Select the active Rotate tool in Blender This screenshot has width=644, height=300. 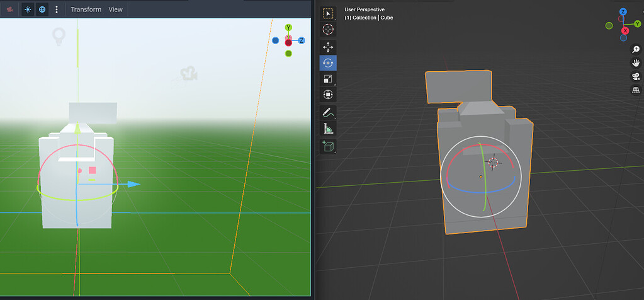click(328, 63)
